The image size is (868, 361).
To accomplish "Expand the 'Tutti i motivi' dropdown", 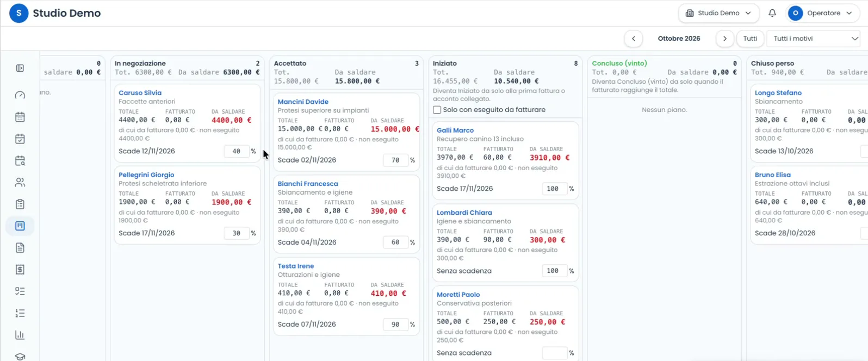I will [x=813, y=39].
